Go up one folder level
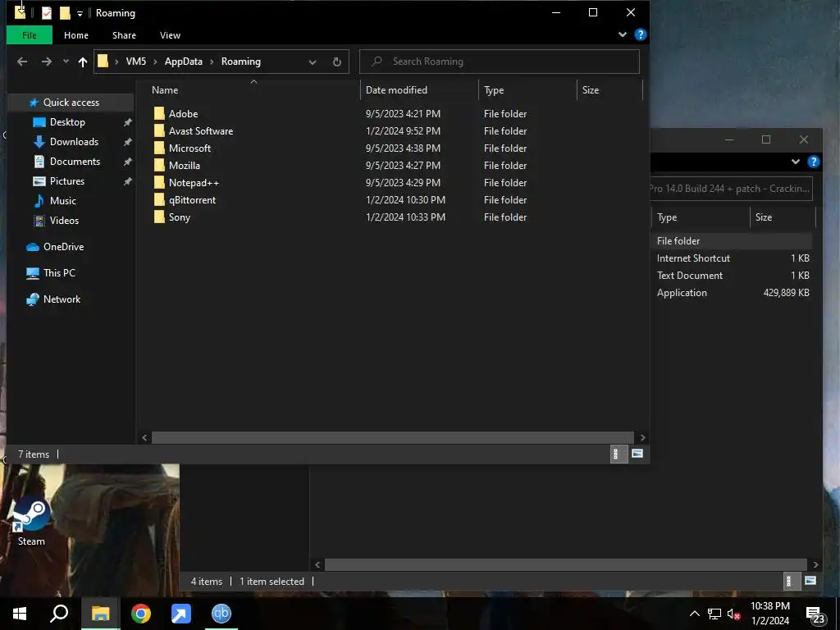This screenshot has width=840, height=630. [83, 62]
